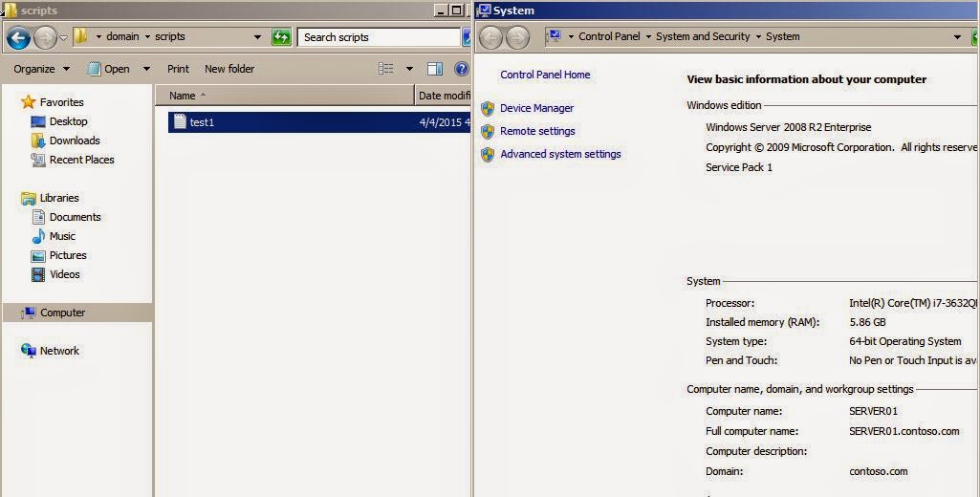Screen dimensions: 980x497
Task: Create a New folder
Action: point(229,69)
